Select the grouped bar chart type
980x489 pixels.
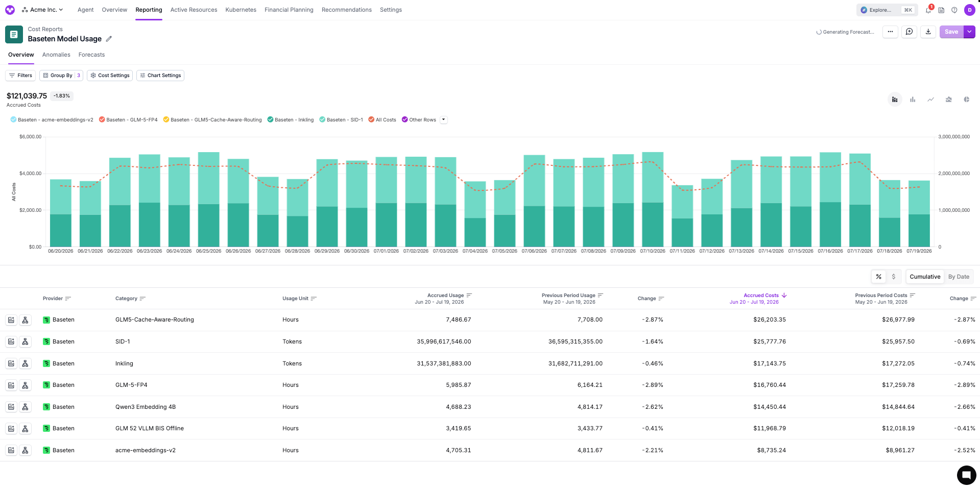click(x=913, y=100)
